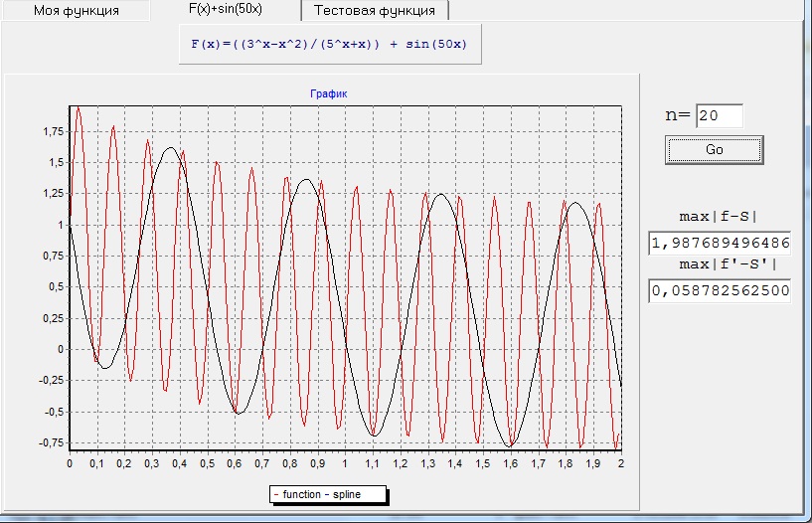Image resolution: width=812 pixels, height=523 pixels.
Task: Click the max|f'-S'| result field
Action: click(x=720, y=290)
